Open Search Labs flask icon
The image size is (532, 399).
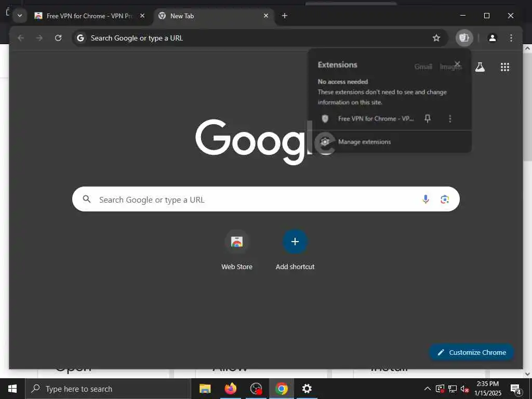tap(480, 67)
